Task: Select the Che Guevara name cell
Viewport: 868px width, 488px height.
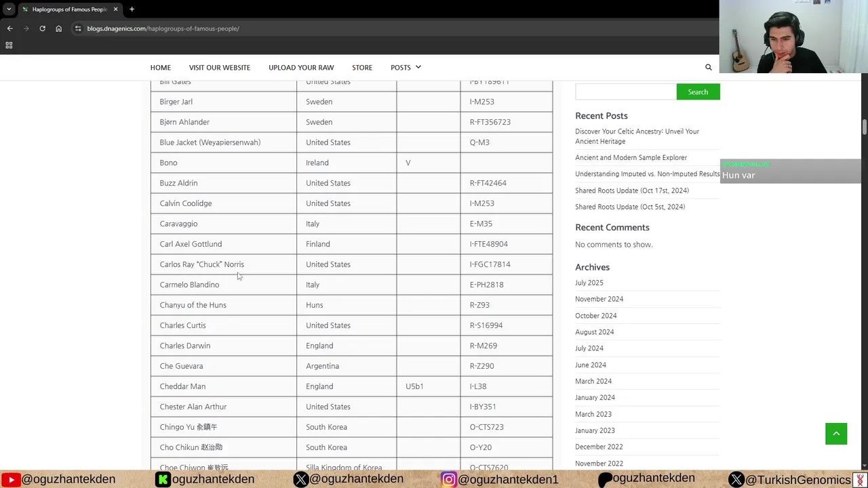Action: [224, 366]
